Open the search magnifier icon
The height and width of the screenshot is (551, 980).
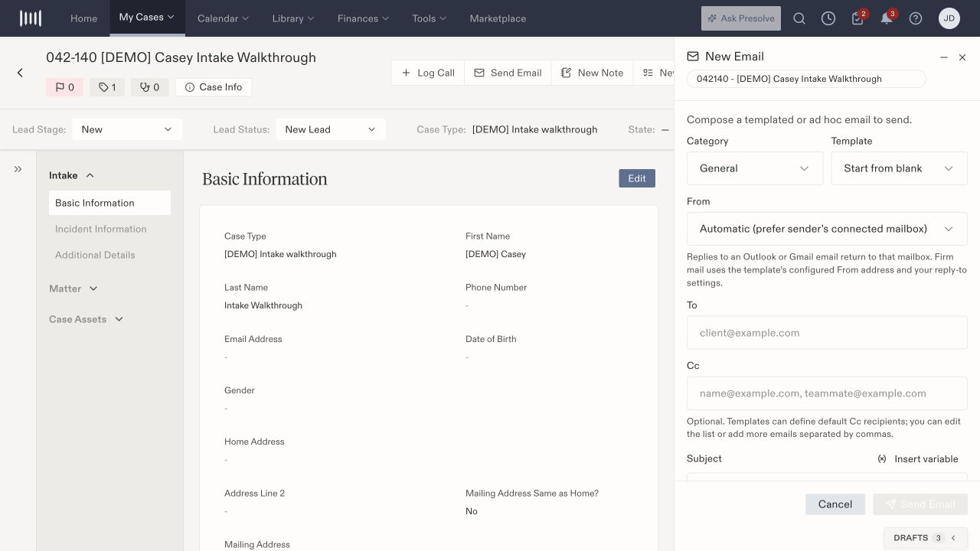click(x=799, y=18)
